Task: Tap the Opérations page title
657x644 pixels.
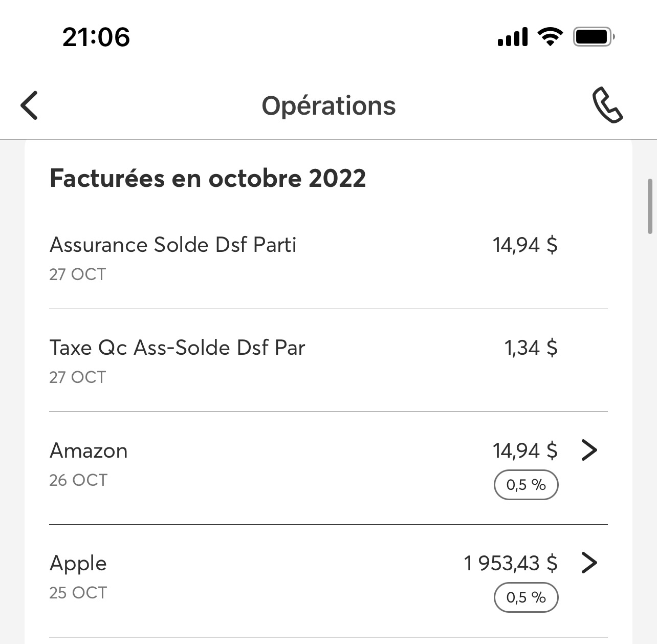Action: pos(328,106)
